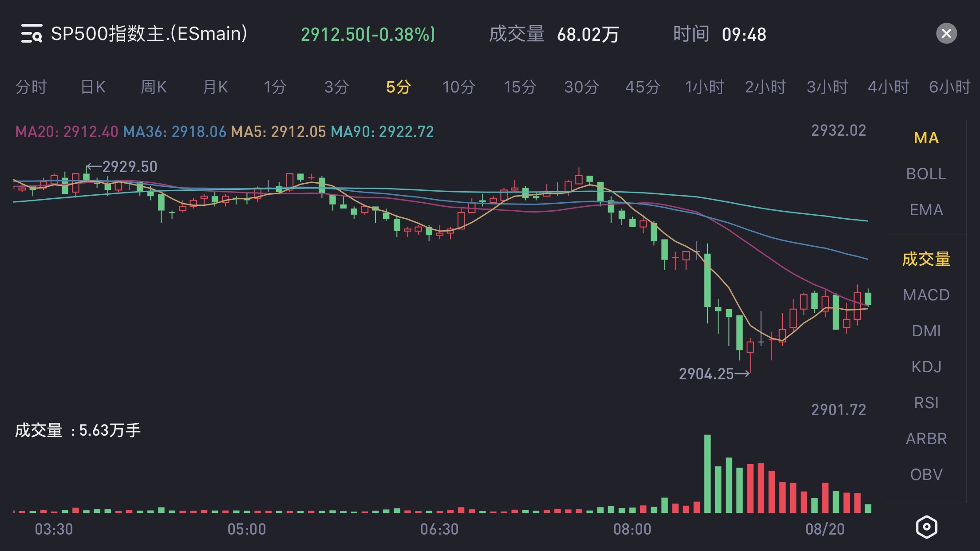
Task: Click the MA36: 2918.06 legend label
Action: [174, 132]
